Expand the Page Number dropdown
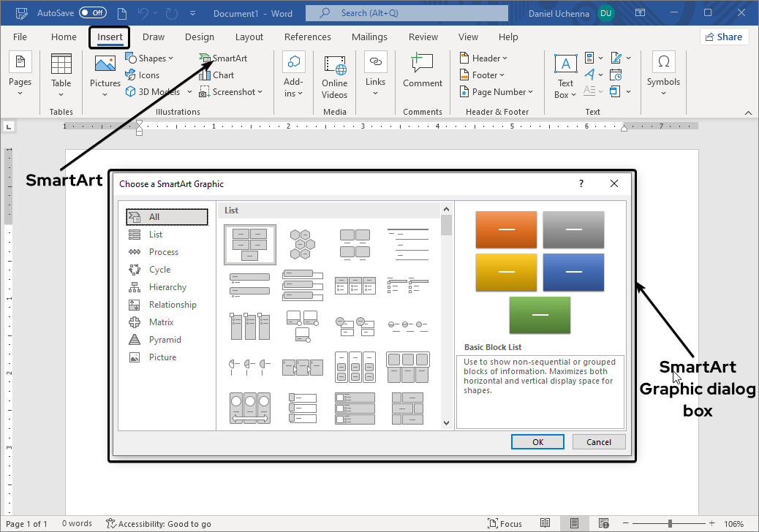This screenshot has height=532, width=759. coord(496,92)
